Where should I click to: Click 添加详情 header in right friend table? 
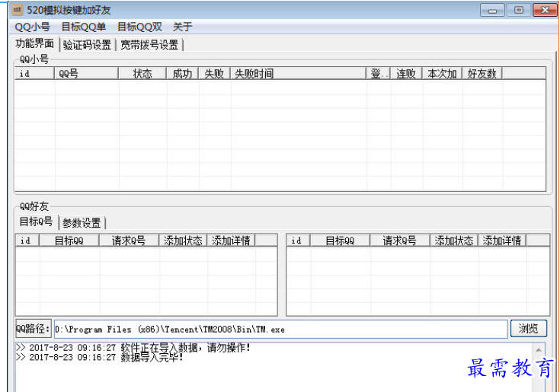pyautogui.click(x=502, y=241)
